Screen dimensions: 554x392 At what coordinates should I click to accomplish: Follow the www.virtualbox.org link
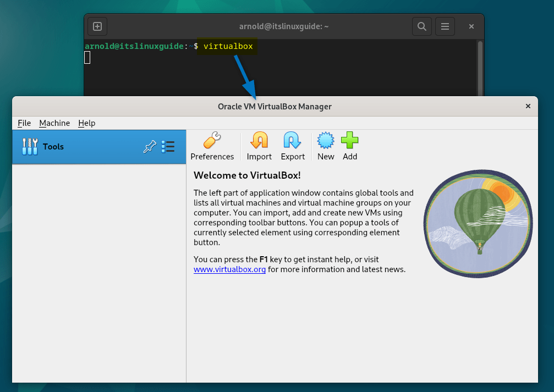pyautogui.click(x=229, y=269)
